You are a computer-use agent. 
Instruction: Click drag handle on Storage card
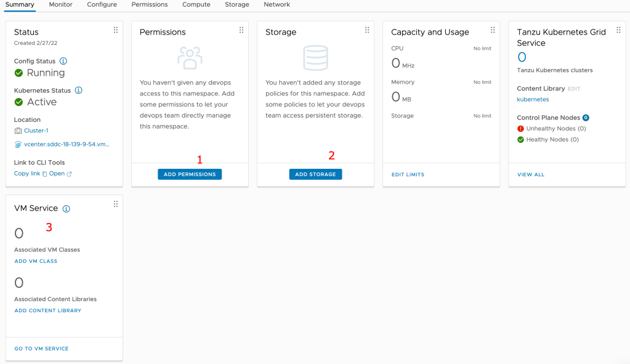coord(367,30)
